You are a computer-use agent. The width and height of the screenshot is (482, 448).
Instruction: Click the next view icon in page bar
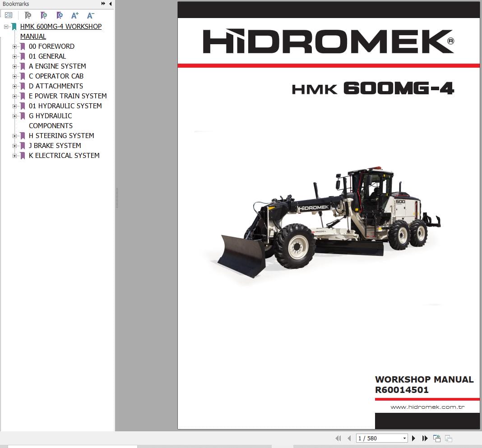(x=449, y=438)
